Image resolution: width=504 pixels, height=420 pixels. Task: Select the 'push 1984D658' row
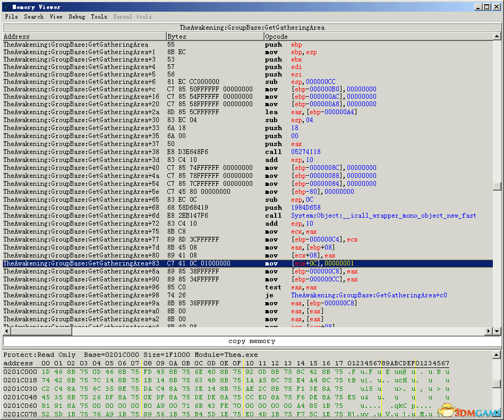coord(247,208)
